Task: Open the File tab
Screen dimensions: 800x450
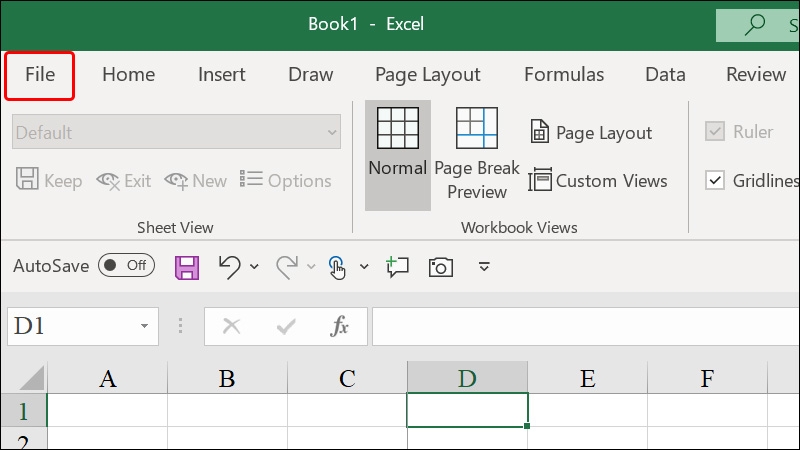Action: [40, 75]
